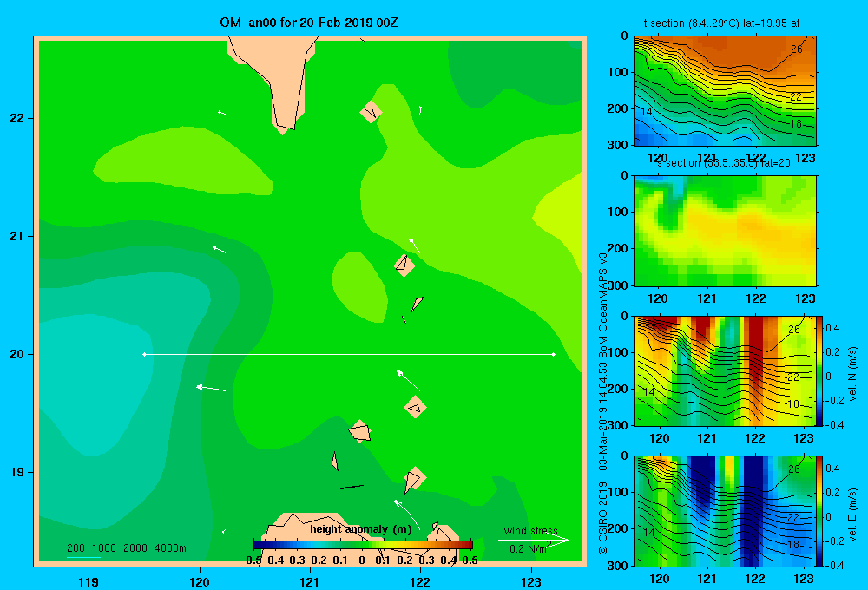Image resolution: width=868 pixels, height=590 pixels.
Task: Open the northward velocity section plot
Action: (725, 370)
